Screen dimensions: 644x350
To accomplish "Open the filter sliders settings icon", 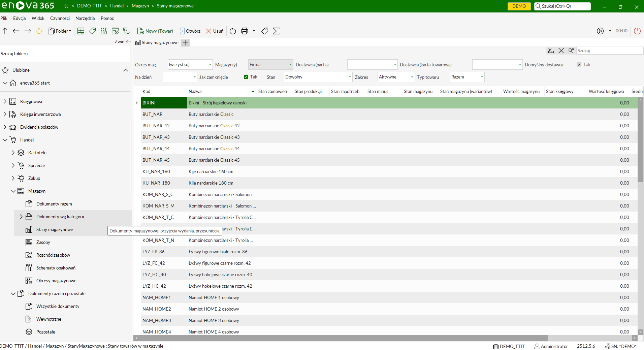I will [104, 31].
